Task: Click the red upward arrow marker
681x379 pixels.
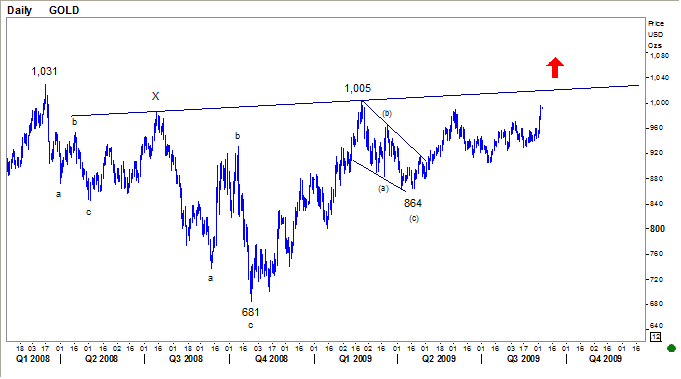Action: coord(555,68)
